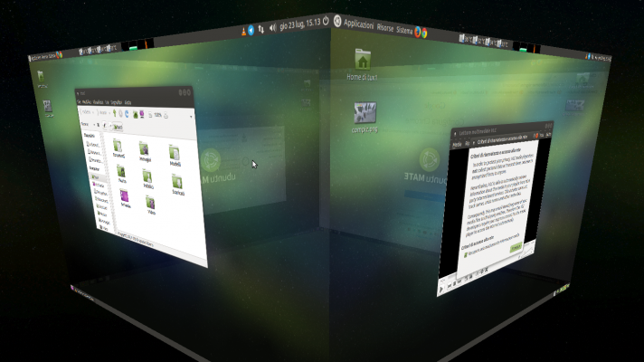Open the Immagini folder
Viewport: 644px width, 362px height.
(144, 151)
